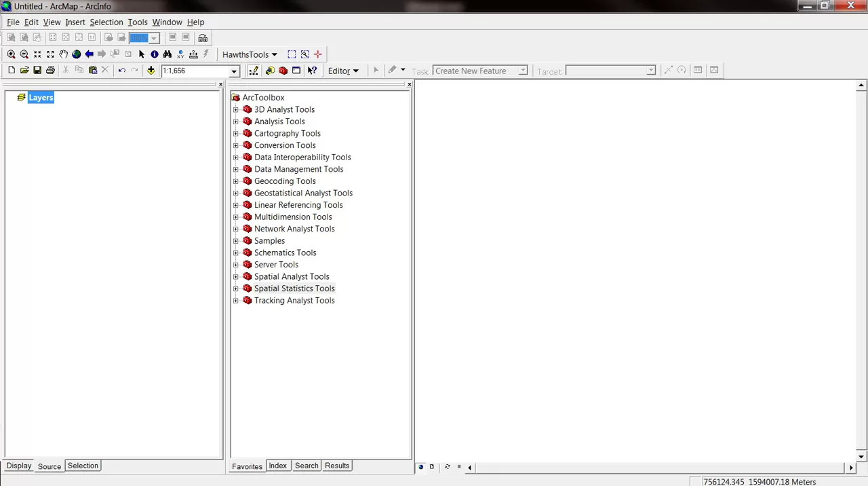
Task: Expand the Geostatistical Analyst Tools toolbox
Action: point(236,193)
